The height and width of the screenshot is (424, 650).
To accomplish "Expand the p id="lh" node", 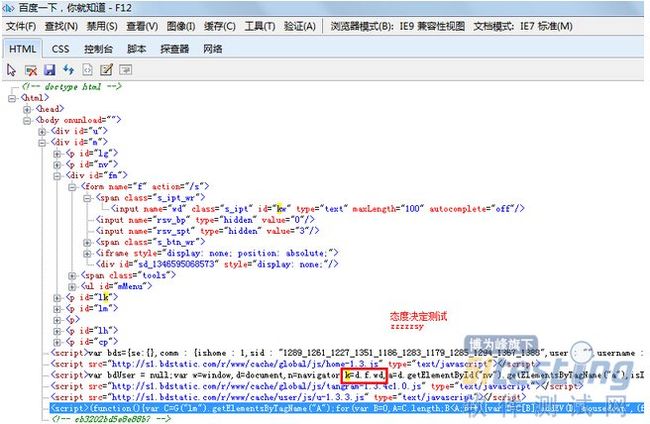I will click(57, 331).
